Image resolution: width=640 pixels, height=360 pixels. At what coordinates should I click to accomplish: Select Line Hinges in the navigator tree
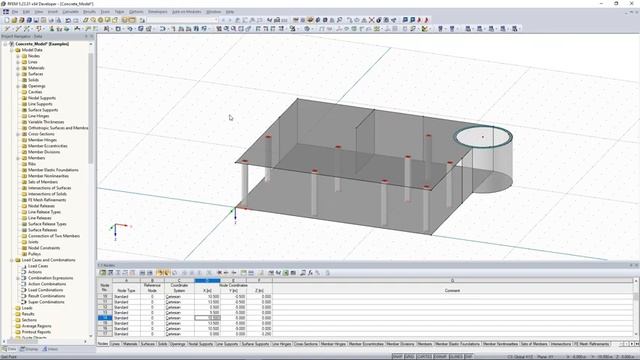point(38,116)
